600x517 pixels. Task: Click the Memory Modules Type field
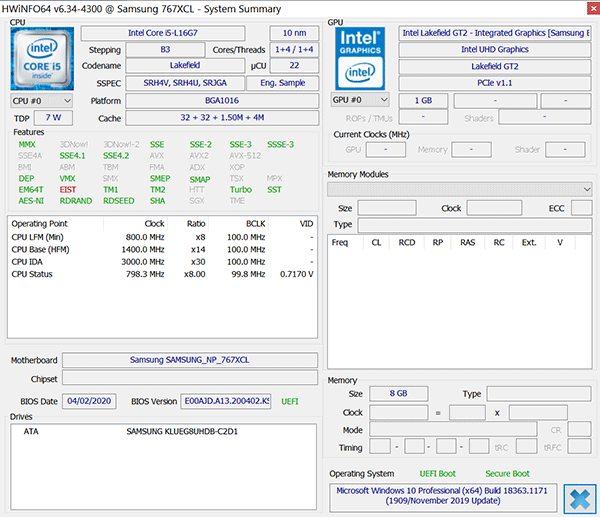pyautogui.click(x=475, y=225)
